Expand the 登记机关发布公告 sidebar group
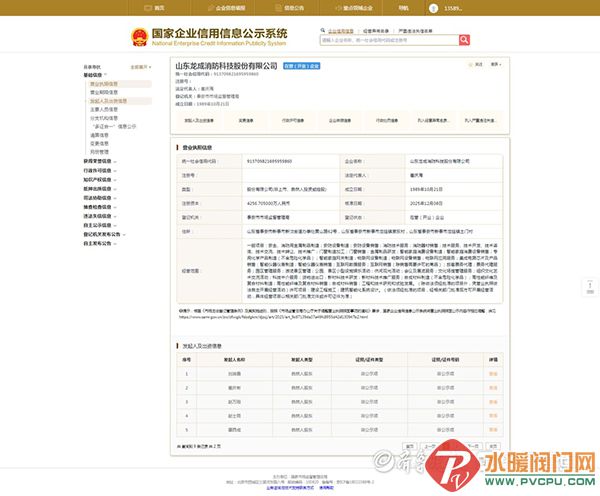Screen dimensions: 600x496 pos(104,234)
